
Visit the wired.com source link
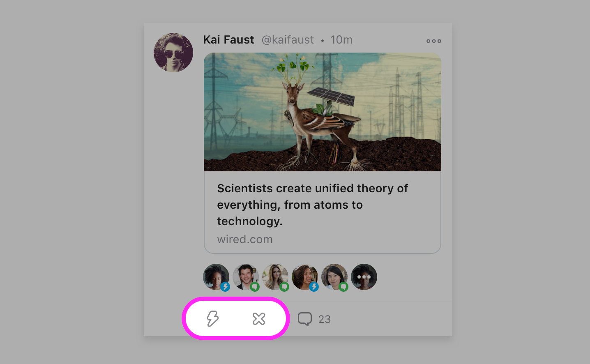(245, 239)
